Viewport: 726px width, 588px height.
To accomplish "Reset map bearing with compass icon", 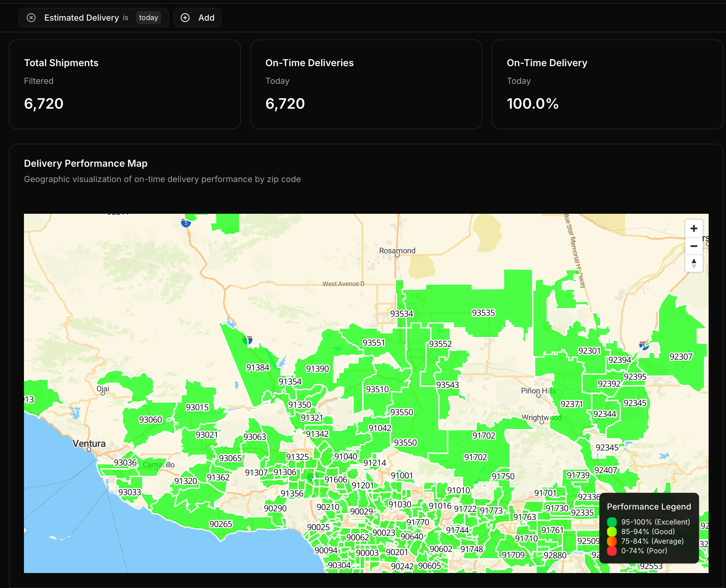I will 693,263.
